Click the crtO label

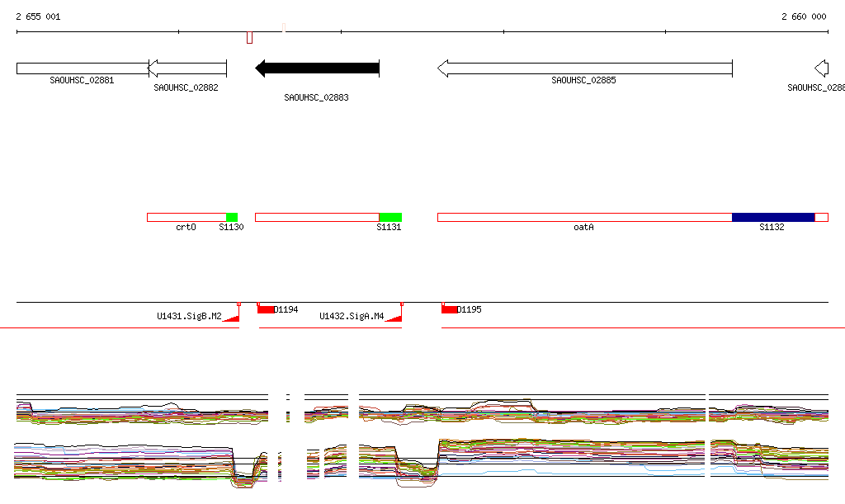[x=186, y=227]
